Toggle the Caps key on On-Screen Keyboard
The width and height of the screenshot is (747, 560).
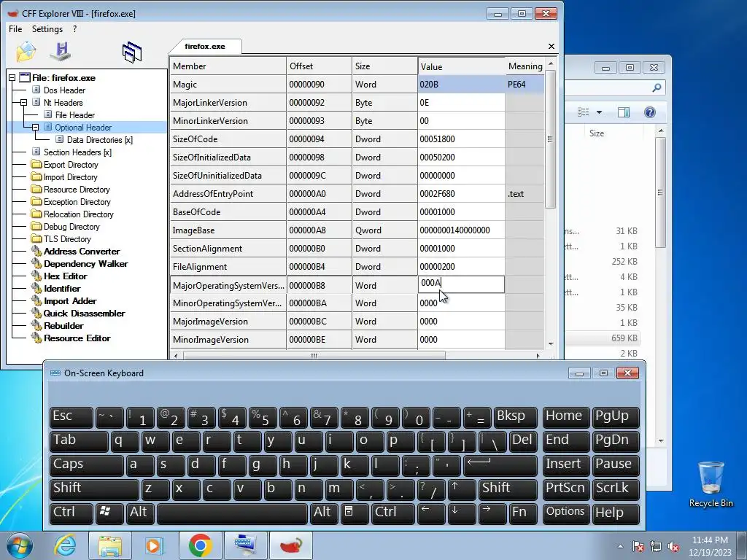(87, 464)
